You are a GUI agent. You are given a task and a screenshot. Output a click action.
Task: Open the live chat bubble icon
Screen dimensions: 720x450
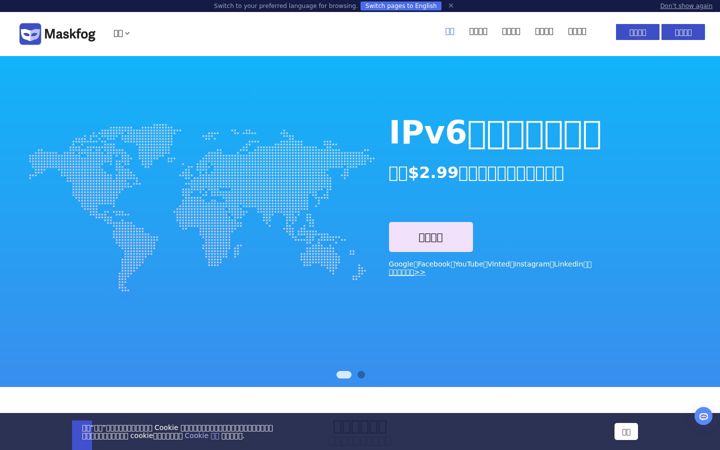pos(703,416)
